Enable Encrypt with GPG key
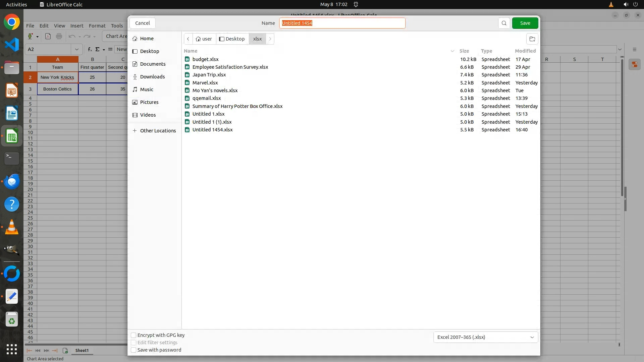The width and height of the screenshot is (644, 362). [133, 335]
